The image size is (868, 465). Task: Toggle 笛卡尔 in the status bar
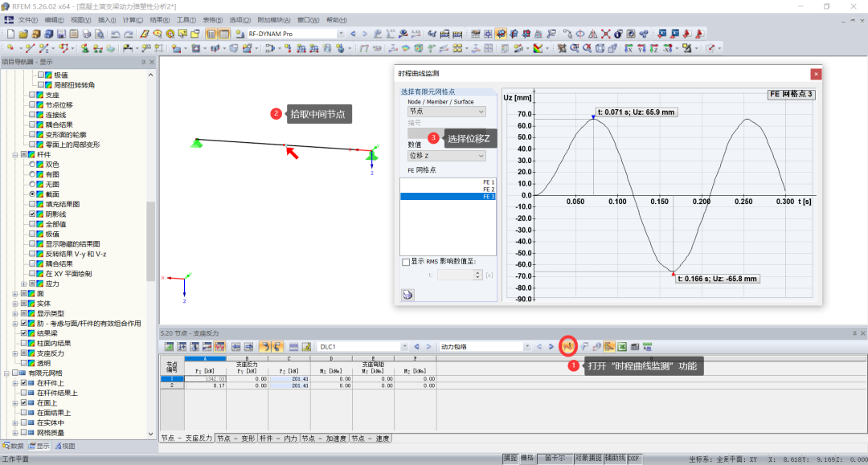click(555, 459)
